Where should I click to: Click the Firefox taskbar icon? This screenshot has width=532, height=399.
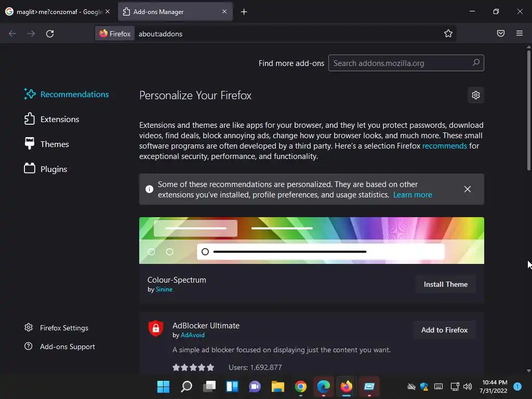coord(346,387)
